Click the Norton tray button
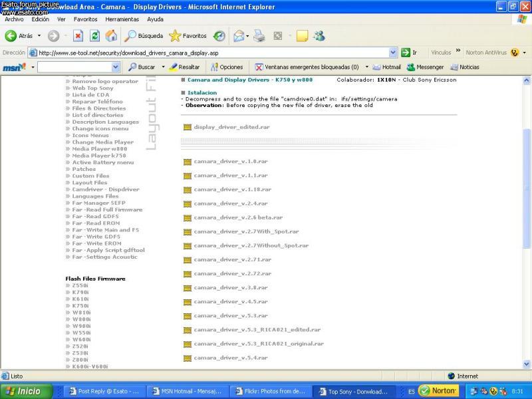The width and height of the screenshot is (532, 399). click(439, 391)
